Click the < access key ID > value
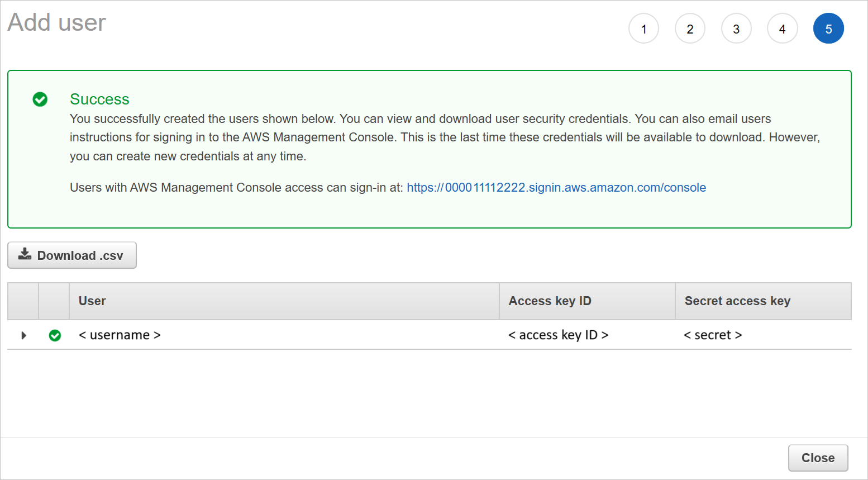This screenshot has height=480, width=868. click(x=558, y=335)
